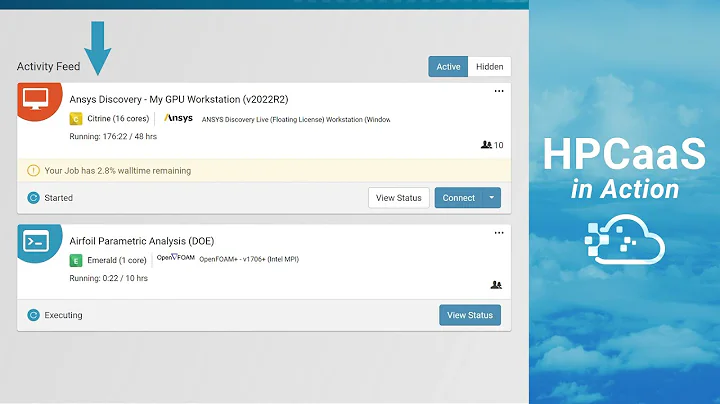Click the ANSYS Discovery Live Floating License text
Image resolution: width=720 pixels, height=404 pixels.
click(x=296, y=119)
